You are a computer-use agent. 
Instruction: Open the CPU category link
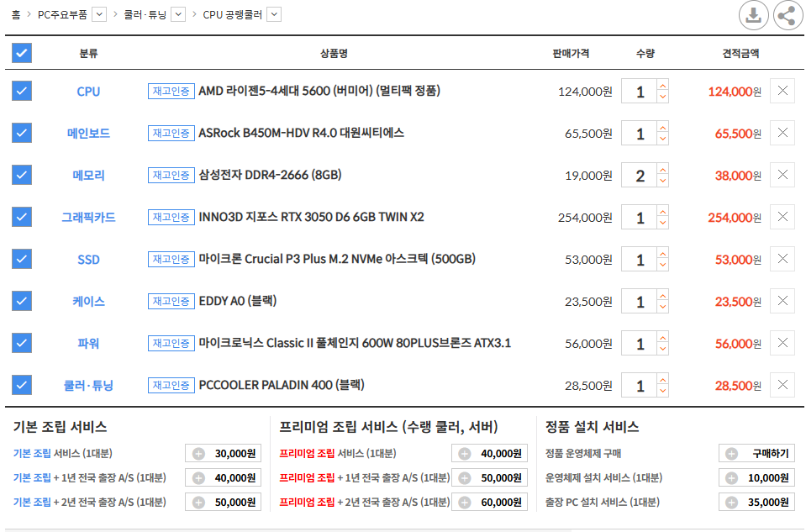point(88,92)
